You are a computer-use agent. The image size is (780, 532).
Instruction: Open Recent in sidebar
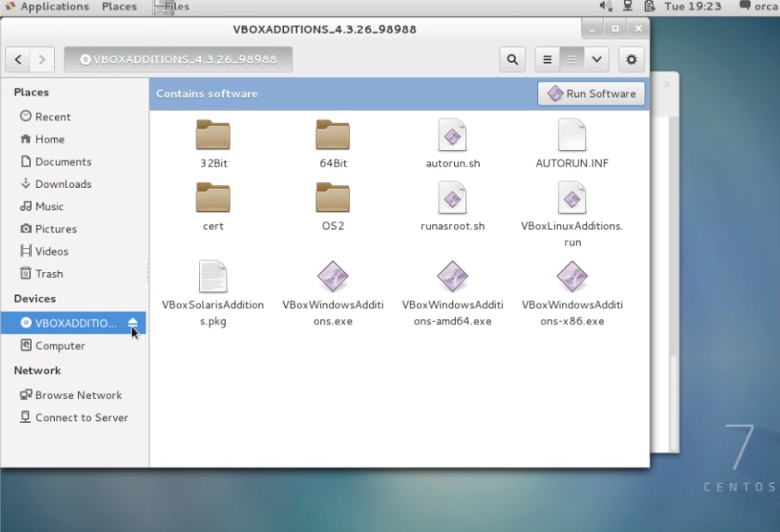(75, 117)
